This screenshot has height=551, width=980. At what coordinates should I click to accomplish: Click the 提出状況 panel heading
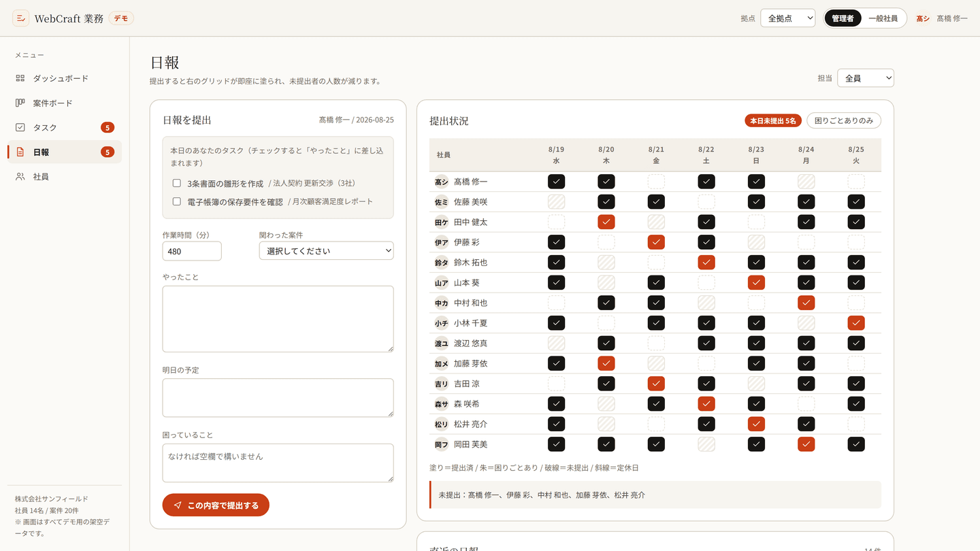click(x=448, y=120)
